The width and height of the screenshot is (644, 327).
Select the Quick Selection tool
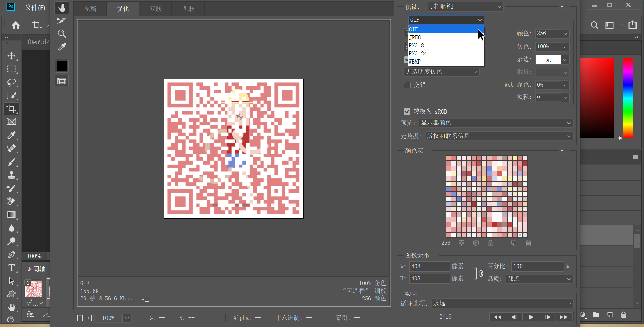click(12, 96)
